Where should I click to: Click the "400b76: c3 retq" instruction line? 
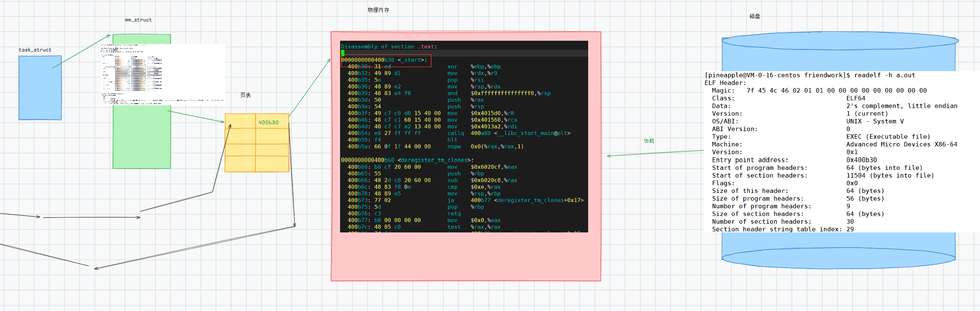point(404,214)
